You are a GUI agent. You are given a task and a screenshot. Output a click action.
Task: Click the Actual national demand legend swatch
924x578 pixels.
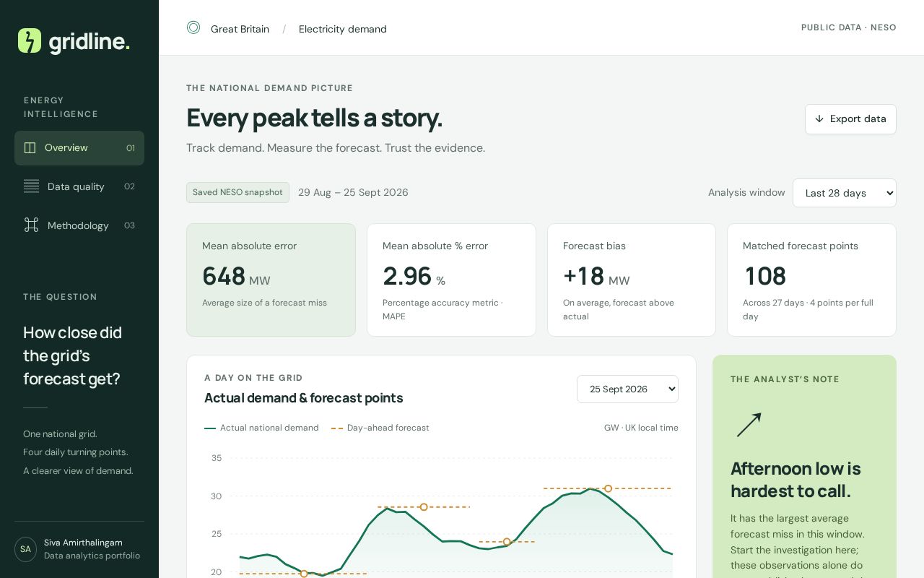click(x=210, y=428)
